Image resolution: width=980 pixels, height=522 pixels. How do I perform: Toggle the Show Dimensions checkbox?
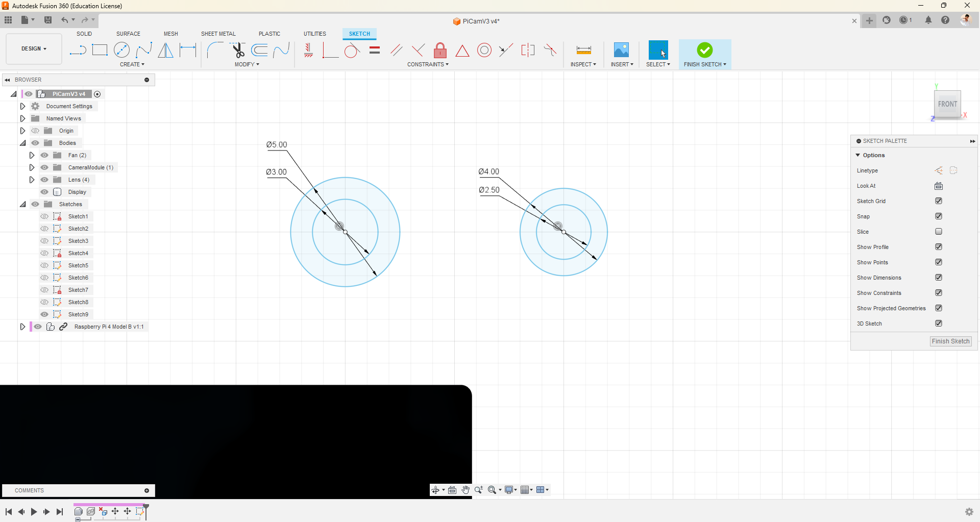click(939, 278)
